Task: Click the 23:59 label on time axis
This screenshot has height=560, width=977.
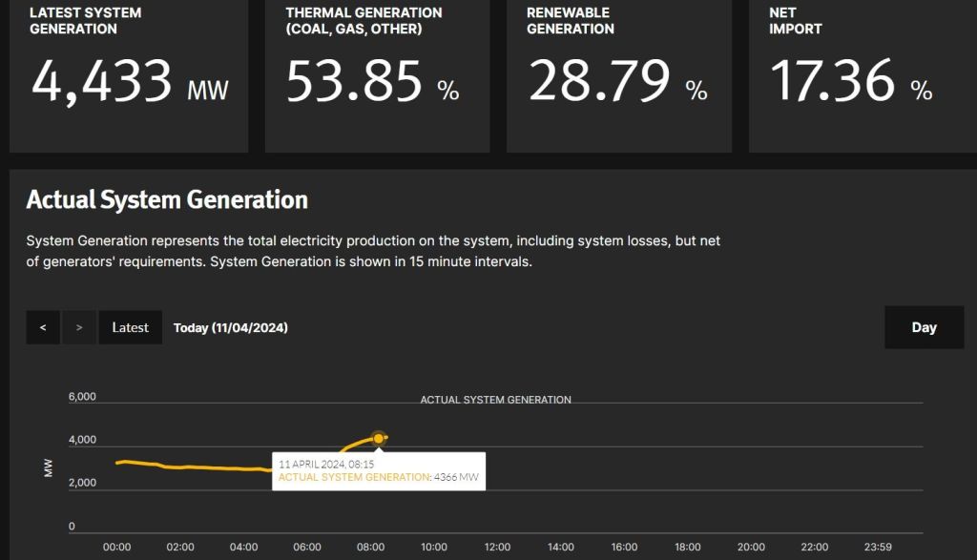Action: [876, 547]
